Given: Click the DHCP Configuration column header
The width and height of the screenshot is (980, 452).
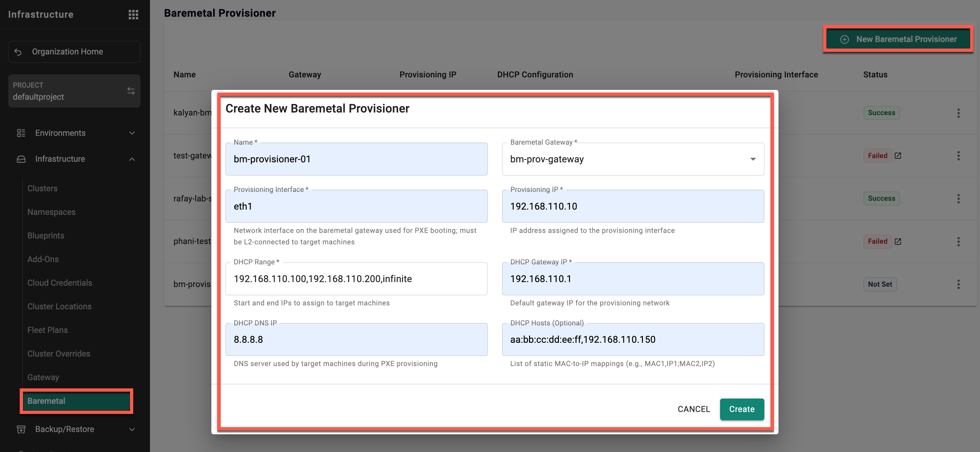Looking at the screenshot, I should coord(535,74).
